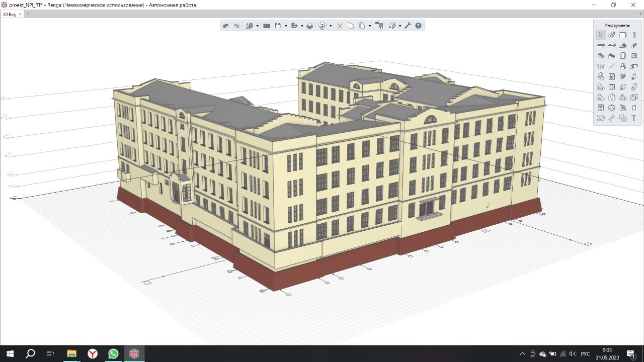
Task: Expand the dropdown arrow beside the Save icon
Action: (x=286, y=26)
